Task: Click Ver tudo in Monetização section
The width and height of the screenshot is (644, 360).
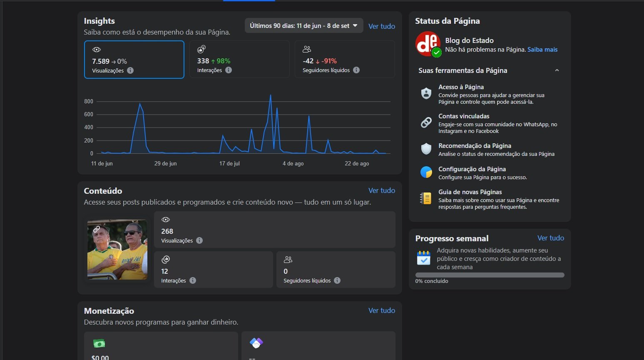Action: (381, 310)
